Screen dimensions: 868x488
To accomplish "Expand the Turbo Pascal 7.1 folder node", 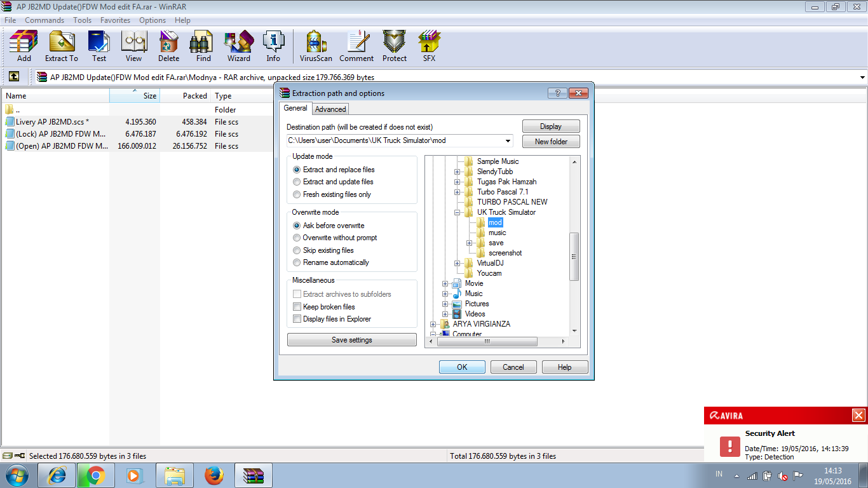I will (457, 192).
